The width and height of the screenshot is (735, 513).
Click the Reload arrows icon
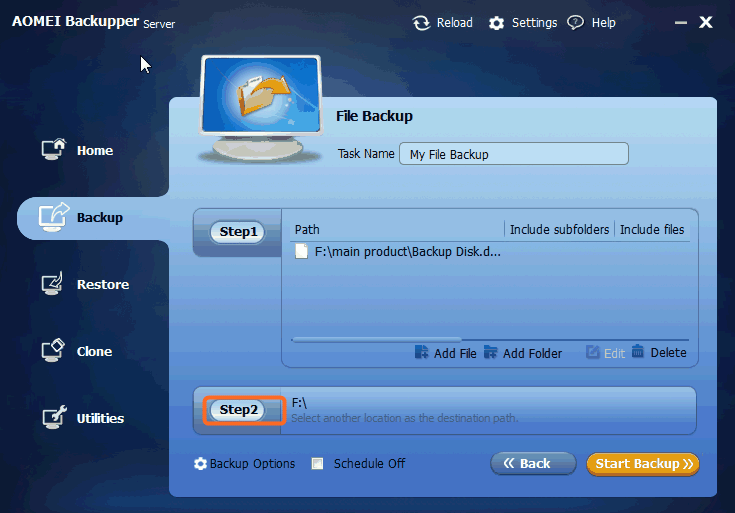click(x=421, y=23)
